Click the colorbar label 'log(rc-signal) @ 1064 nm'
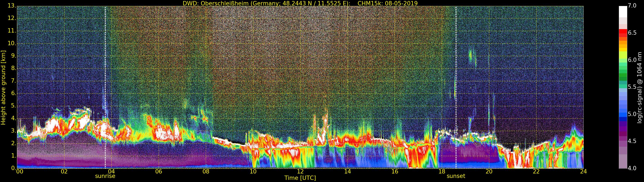This screenshot has width=644, height=182. click(x=639, y=87)
